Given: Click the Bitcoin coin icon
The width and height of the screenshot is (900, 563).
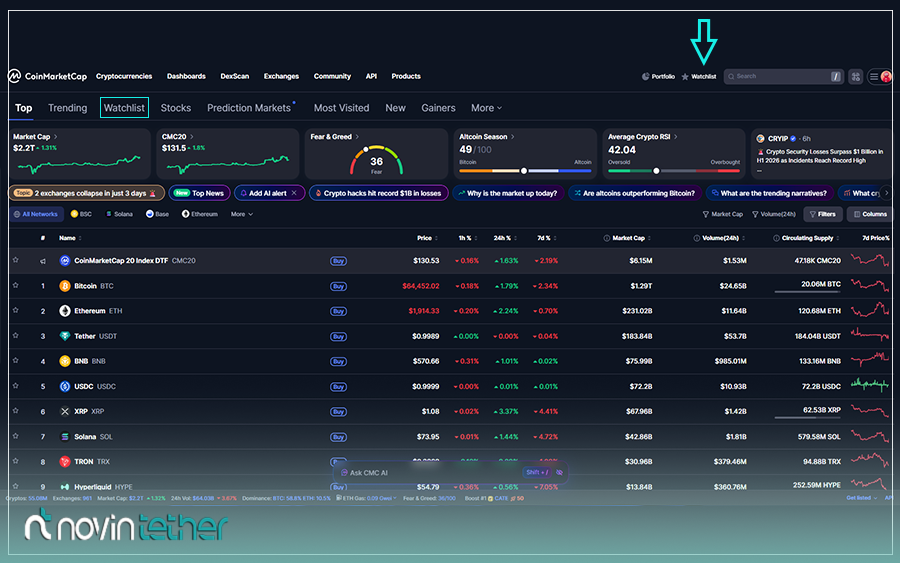Looking at the screenshot, I should (x=65, y=286).
